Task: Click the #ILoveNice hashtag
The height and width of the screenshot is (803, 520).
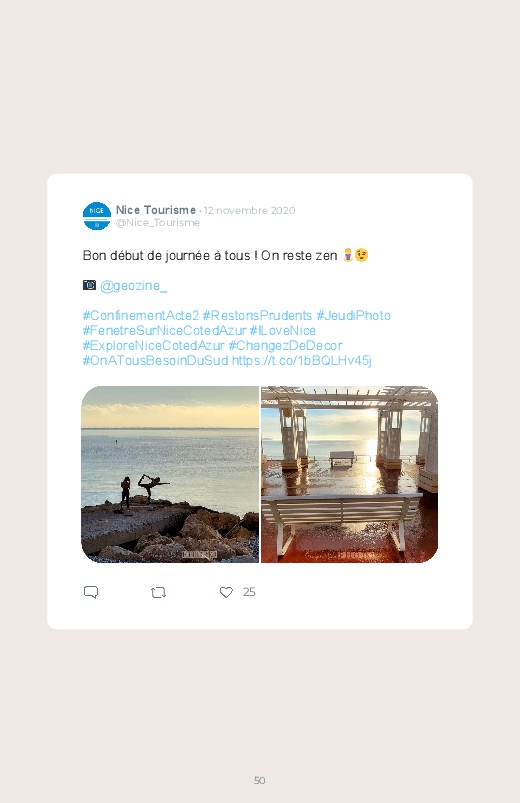Action: tap(283, 330)
